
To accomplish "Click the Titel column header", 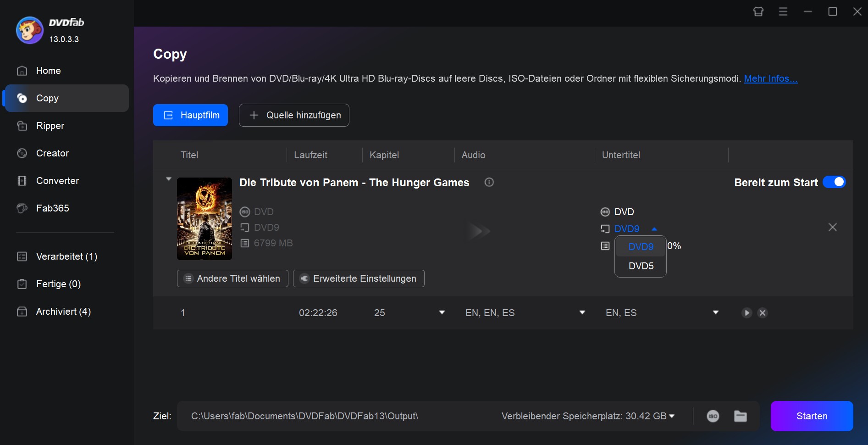I will pyautogui.click(x=189, y=155).
